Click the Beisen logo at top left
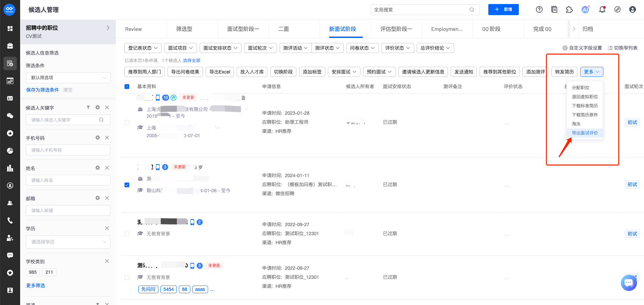This screenshot has width=644, height=305. click(9, 9)
